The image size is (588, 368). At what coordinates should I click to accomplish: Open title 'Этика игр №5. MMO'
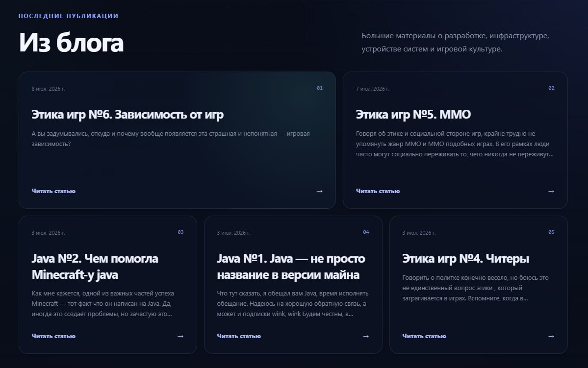pos(413,114)
